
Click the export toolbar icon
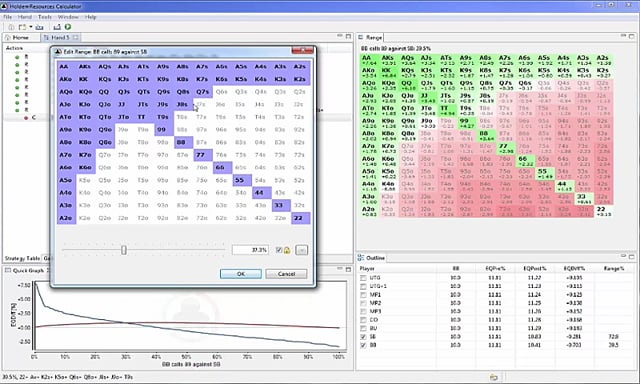[57, 27]
